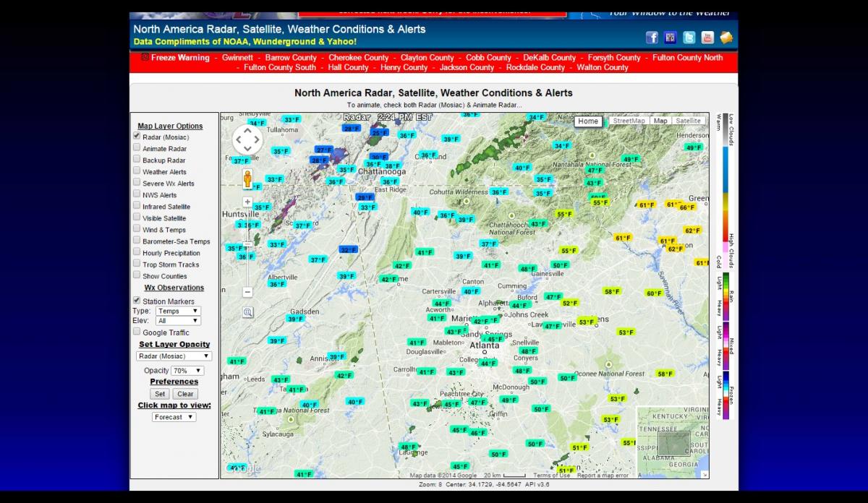The height and width of the screenshot is (503, 868).
Task: Enable Hourly Precipitation checkbox
Action: 137,252
